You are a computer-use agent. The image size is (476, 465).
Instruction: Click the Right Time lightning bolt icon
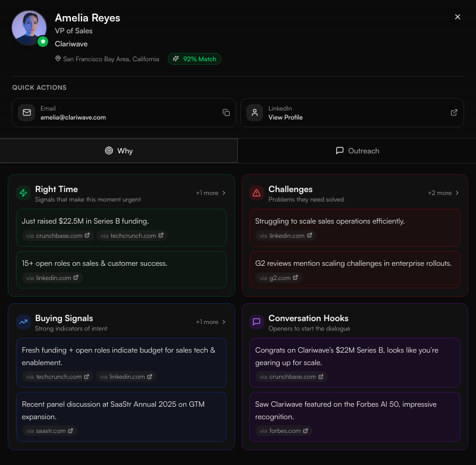(x=23, y=193)
